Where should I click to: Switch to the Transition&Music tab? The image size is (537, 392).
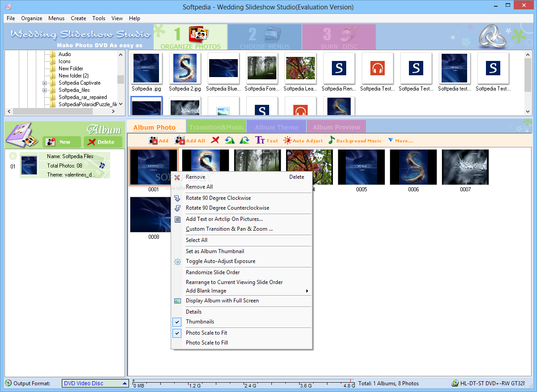(216, 127)
